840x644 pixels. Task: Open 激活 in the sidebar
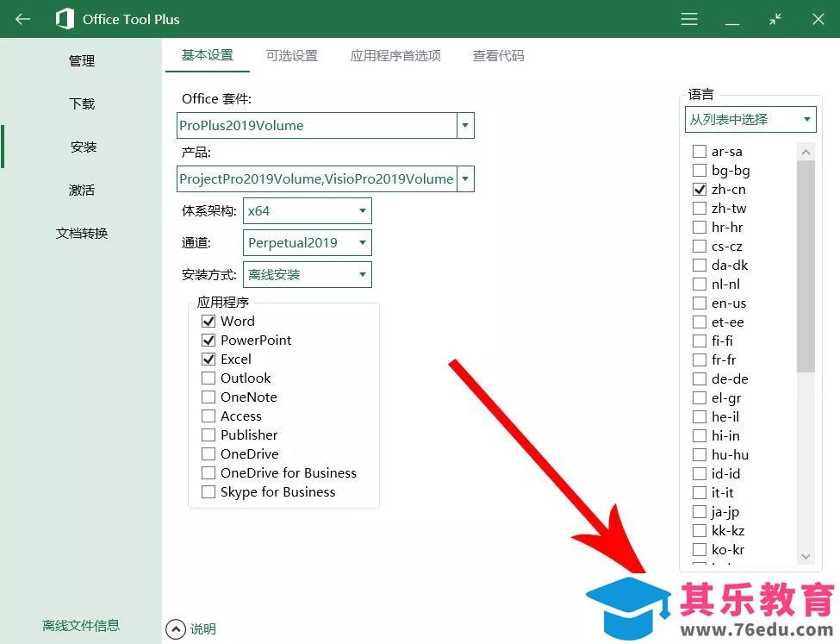pyautogui.click(x=82, y=190)
